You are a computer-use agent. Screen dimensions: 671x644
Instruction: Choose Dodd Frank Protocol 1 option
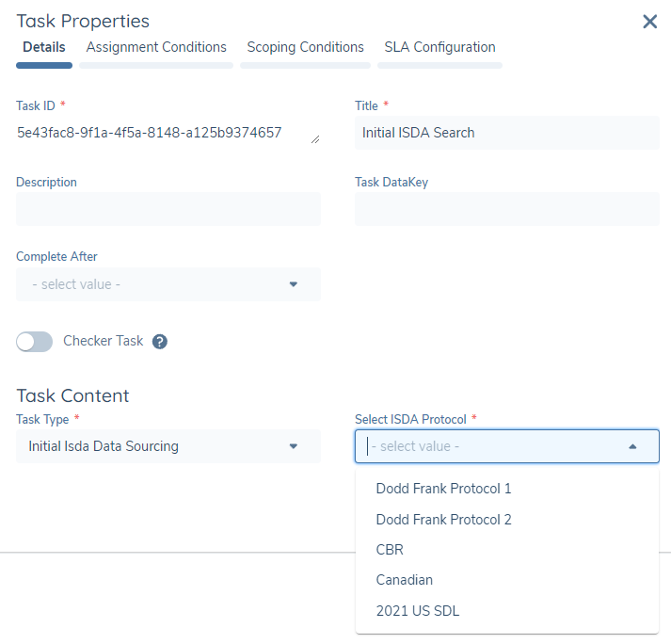(443, 489)
